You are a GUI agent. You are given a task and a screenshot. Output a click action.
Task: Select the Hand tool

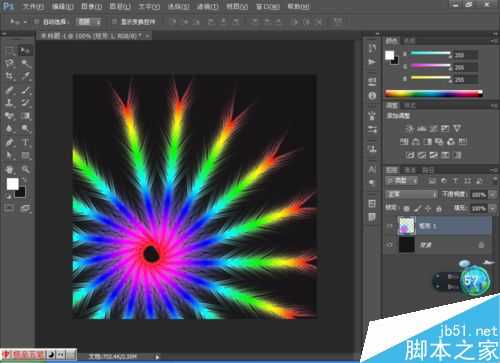point(9,169)
